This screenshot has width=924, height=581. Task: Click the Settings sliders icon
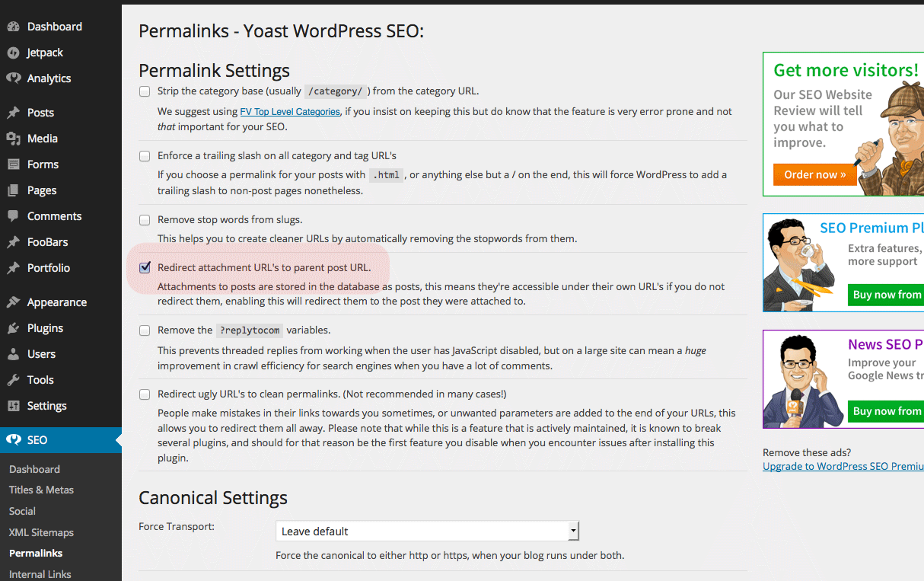(x=13, y=406)
